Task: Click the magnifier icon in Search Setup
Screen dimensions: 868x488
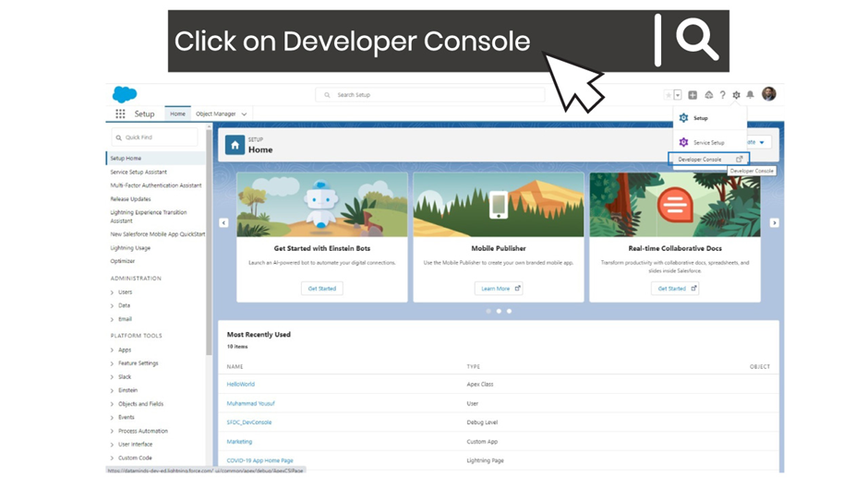Action: click(x=327, y=95)
